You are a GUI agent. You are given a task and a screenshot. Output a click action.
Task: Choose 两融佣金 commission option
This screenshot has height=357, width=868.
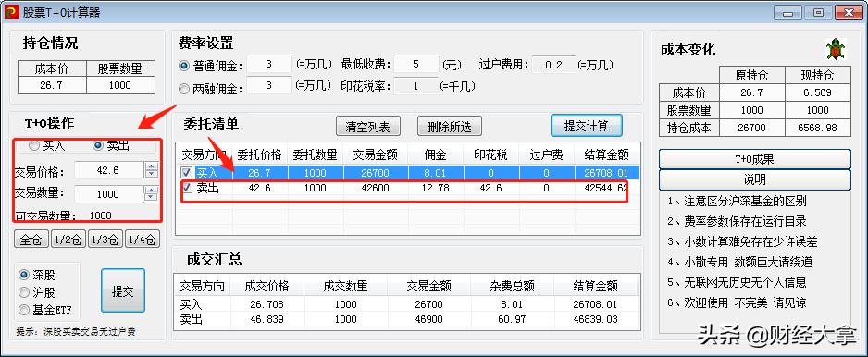tap(184, 88)
